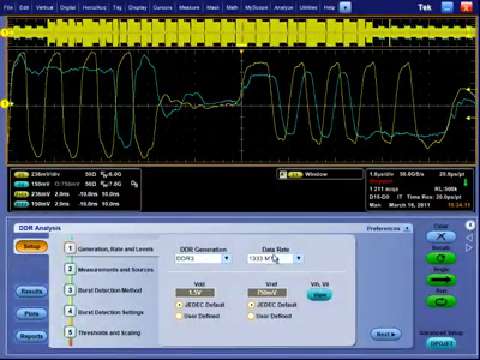The height and width of the screenshot is (360, 480).
Task: Open the Edit menu
Action: [24, 7]
